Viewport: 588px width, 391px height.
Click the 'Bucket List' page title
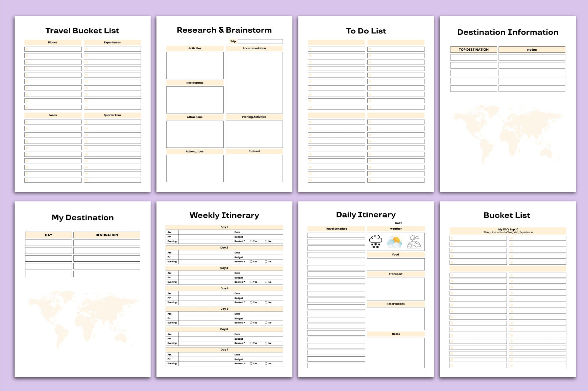[x=507, y=215]
